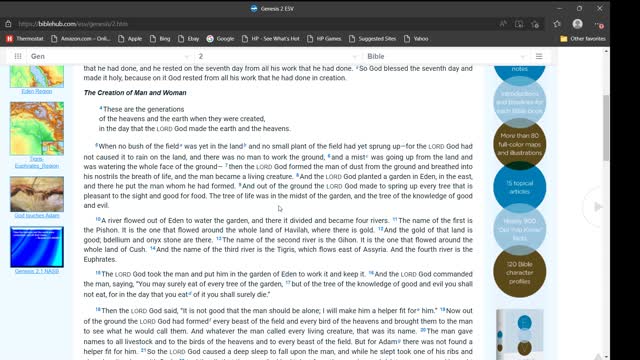Open the Bible version dropdown
Screen dimensions: 640x360
(446, 56)
